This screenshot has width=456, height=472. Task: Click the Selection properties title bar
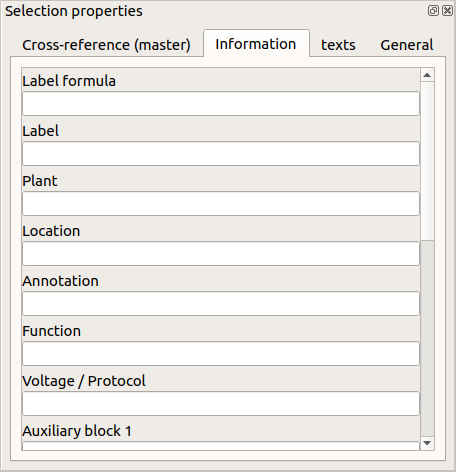213,11
